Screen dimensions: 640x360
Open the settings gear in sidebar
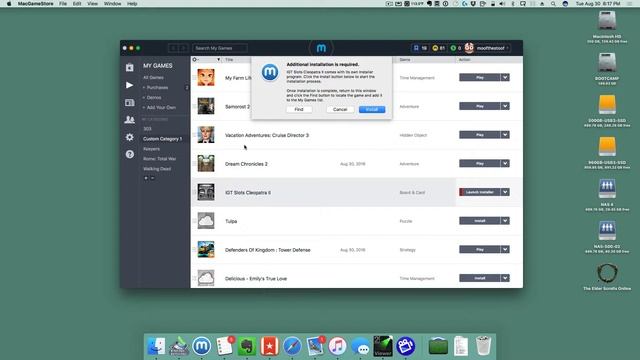pos(129,137)
